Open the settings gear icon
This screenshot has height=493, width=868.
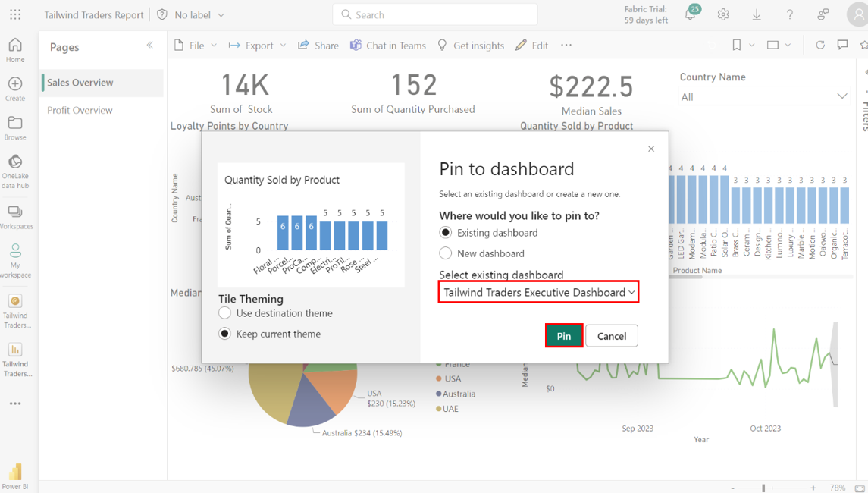point(723,14)
